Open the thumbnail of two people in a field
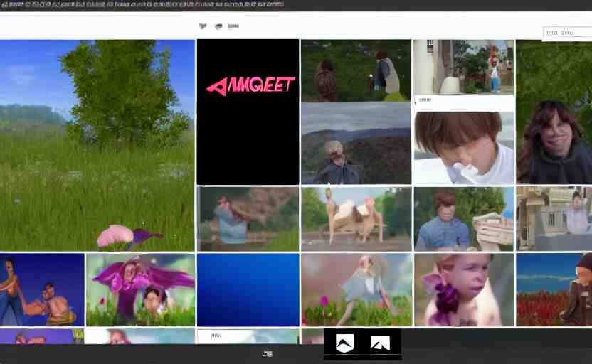The height and width of the screenshot is (364, 592). (x=356, y=70)
